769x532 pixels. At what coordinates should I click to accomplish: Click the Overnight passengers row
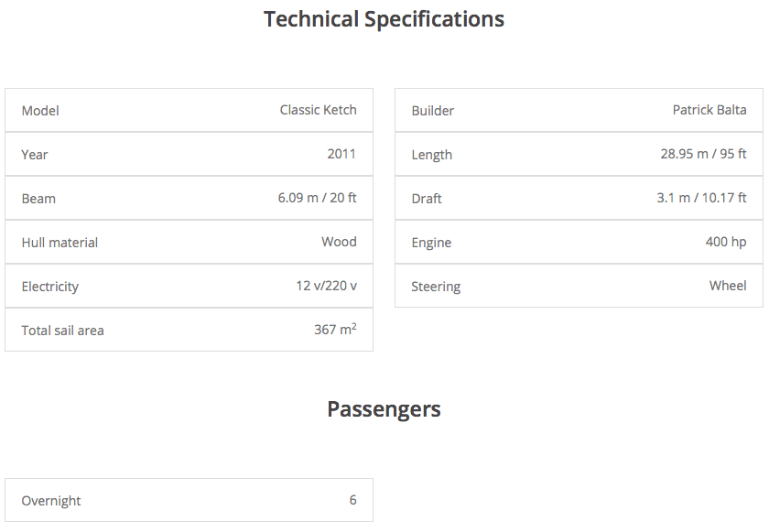(x=189, y=501)
